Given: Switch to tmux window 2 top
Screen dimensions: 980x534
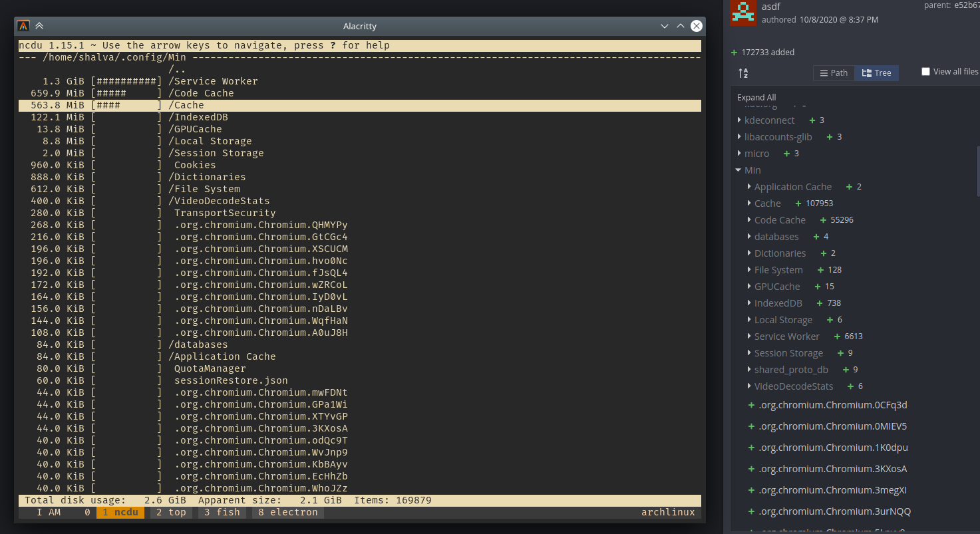Looking at the screenshot, I should 170,512.
